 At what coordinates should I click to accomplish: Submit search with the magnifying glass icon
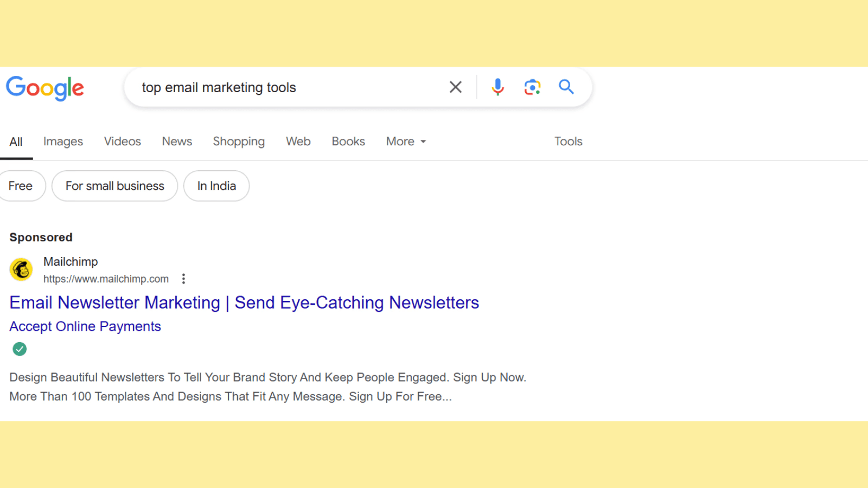click(566, 87)
